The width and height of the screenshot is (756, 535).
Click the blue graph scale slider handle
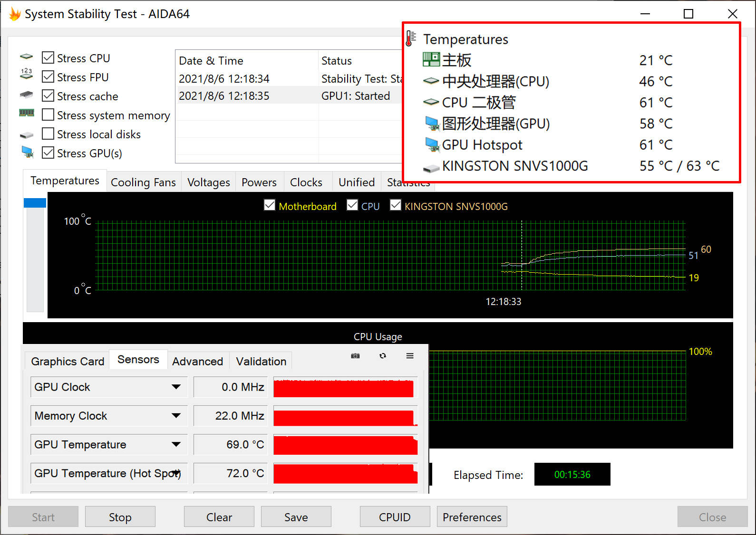[x=35, y=203]
